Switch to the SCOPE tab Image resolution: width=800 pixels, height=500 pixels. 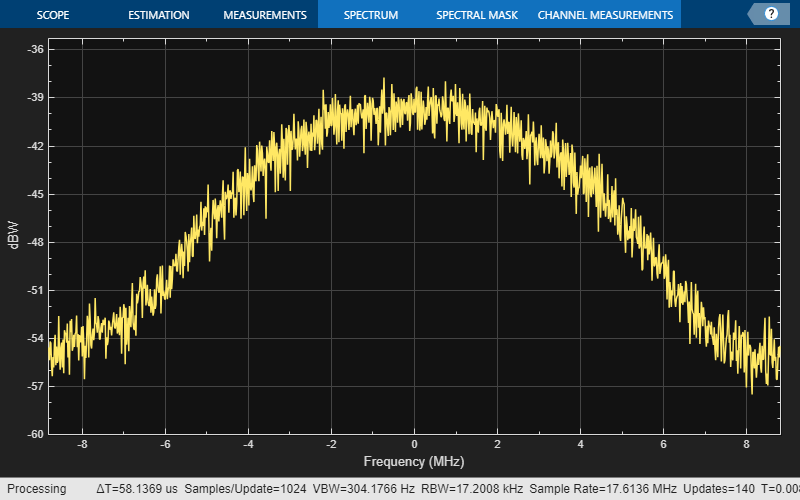(53, 15)
